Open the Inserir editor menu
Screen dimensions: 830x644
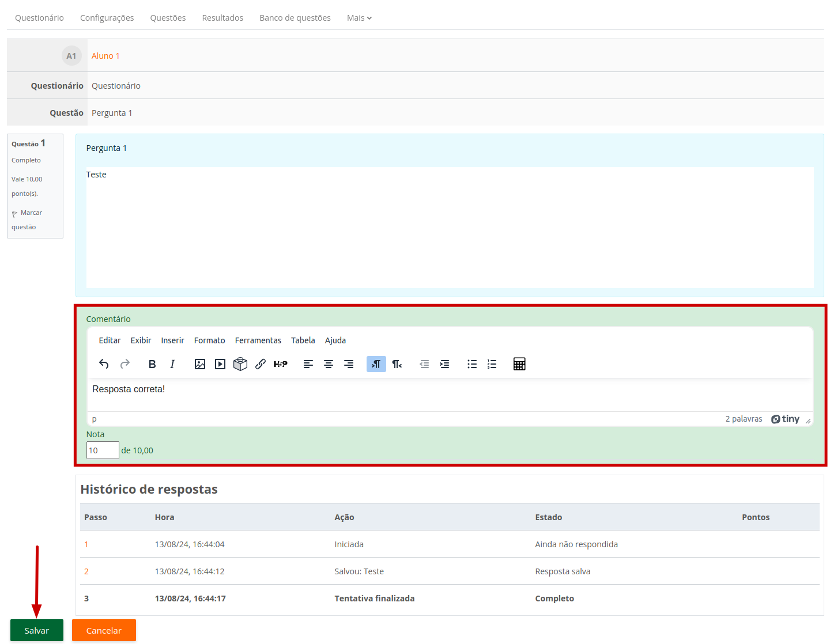point(172,340)
